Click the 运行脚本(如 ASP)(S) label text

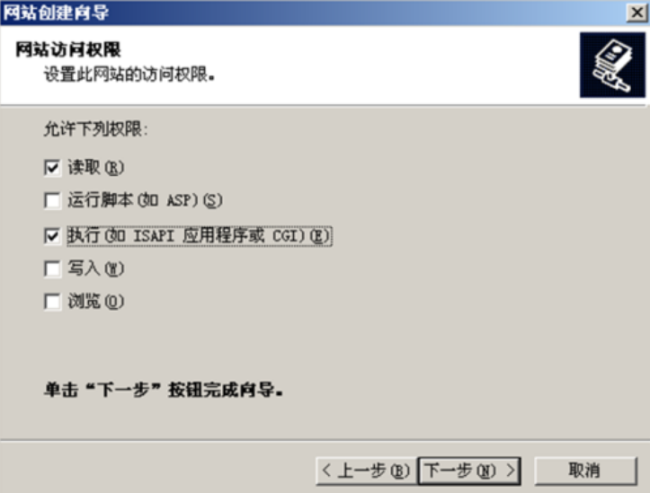[x=145, y=200]
